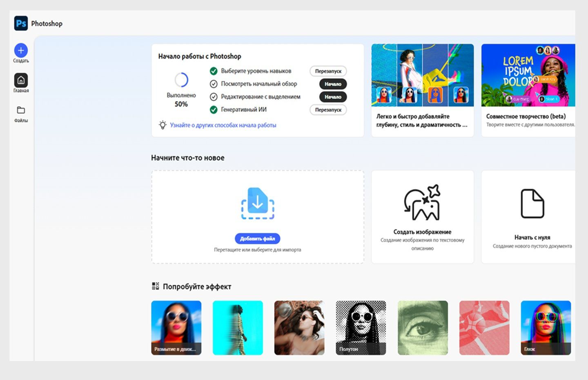Click the Добавить файл button
The height and width of the screenshot is (380, 588).
(x=257, y=239)
